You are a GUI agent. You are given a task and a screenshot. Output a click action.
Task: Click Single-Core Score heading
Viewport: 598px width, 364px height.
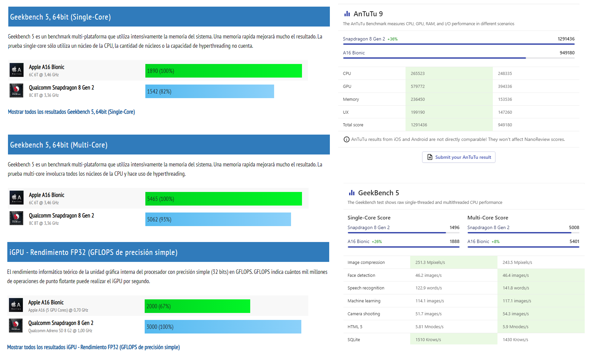[369, 218]
